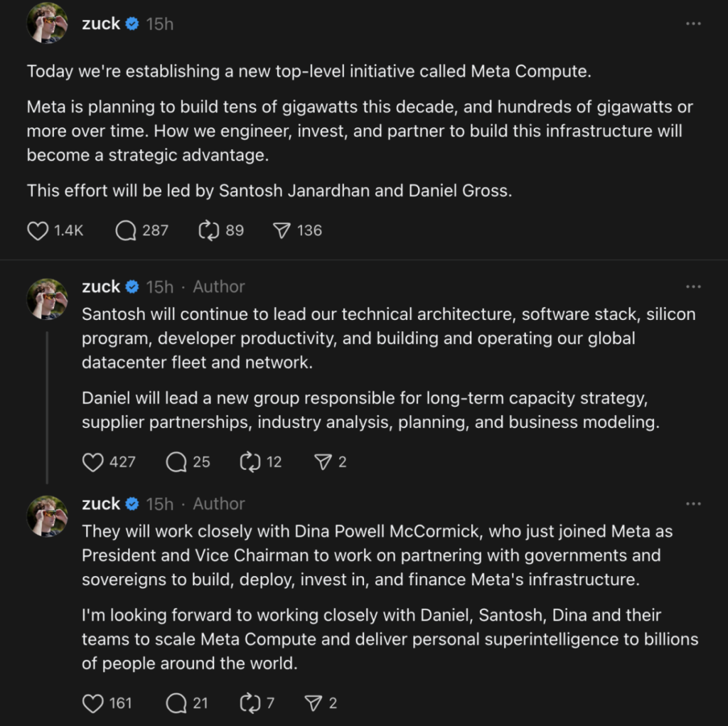Like the reply about Santosh's role

point(93,462)
